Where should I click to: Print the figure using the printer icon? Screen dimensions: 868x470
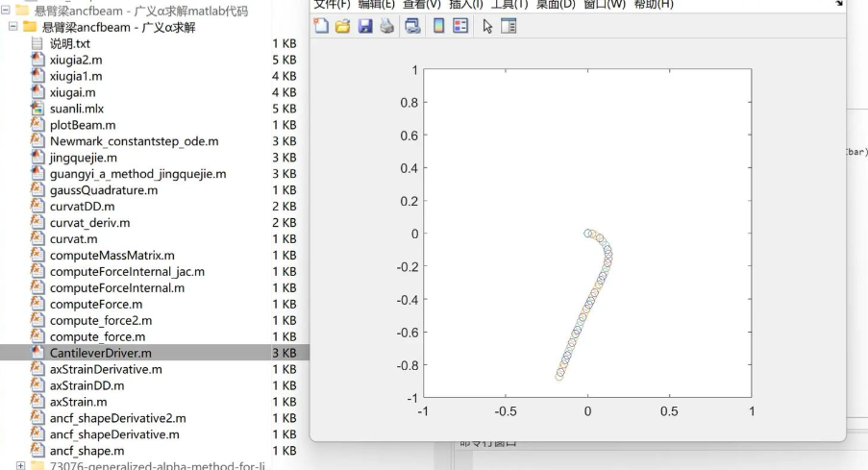386,26
